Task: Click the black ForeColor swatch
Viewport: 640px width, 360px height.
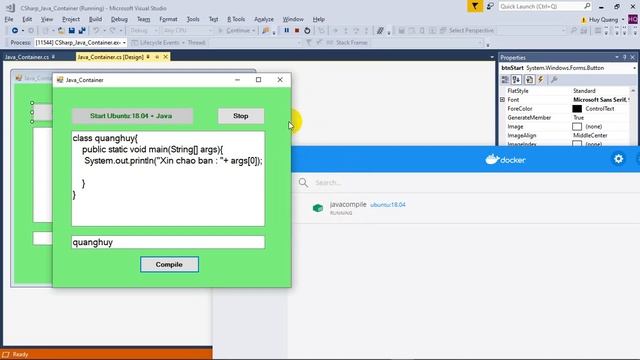Action: (577, 109)
